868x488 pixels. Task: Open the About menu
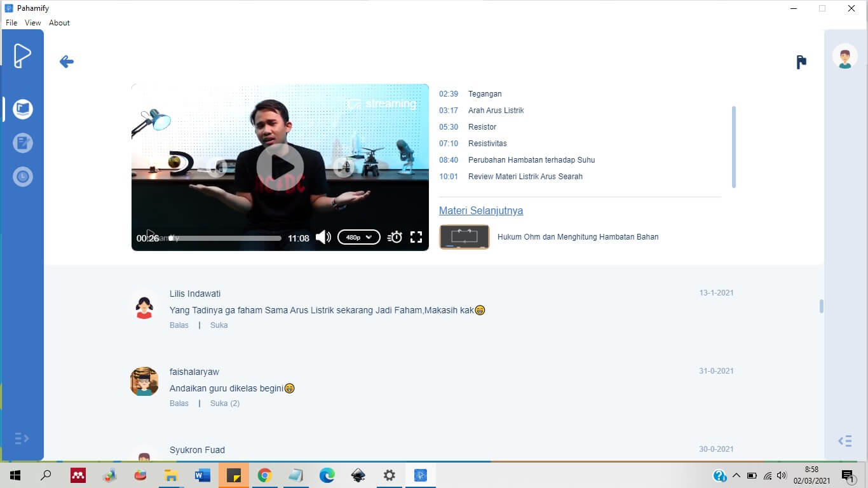pyautogui.click(x=59, y=23)
